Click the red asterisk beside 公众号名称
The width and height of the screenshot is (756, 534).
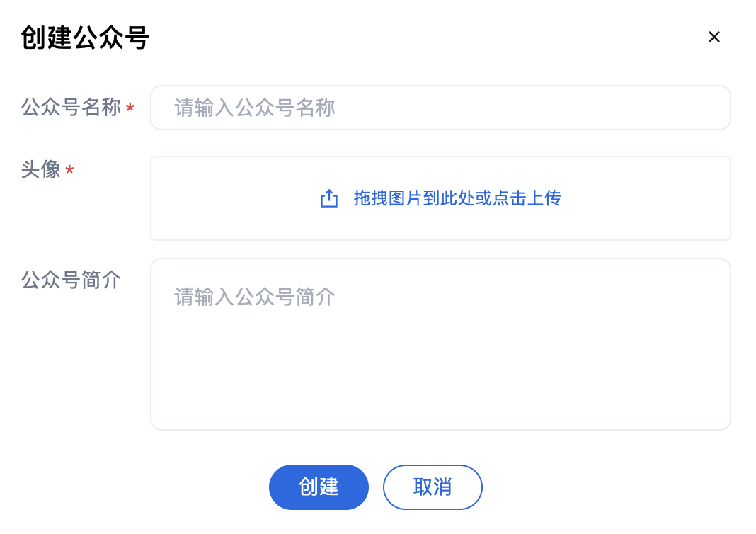coord(130,108)
